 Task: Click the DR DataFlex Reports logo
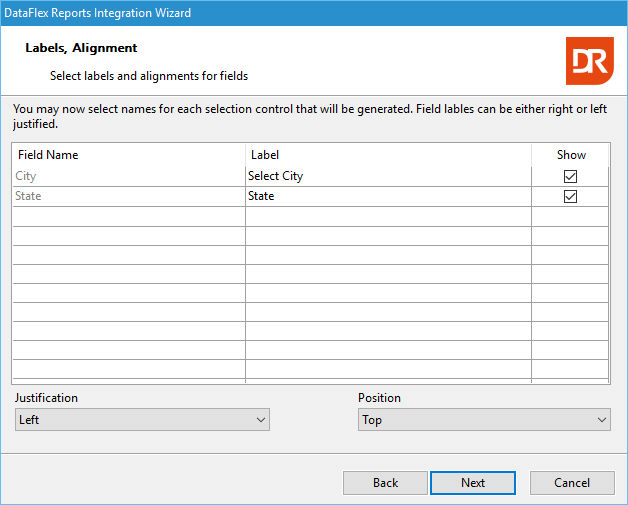[x=590, y=61]
